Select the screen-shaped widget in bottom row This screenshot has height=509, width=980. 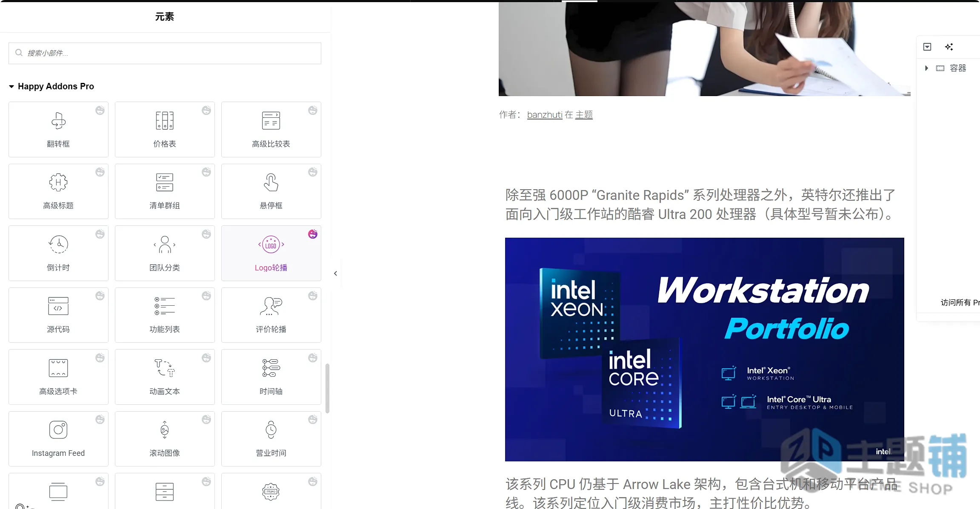click(x=58, y=491)
